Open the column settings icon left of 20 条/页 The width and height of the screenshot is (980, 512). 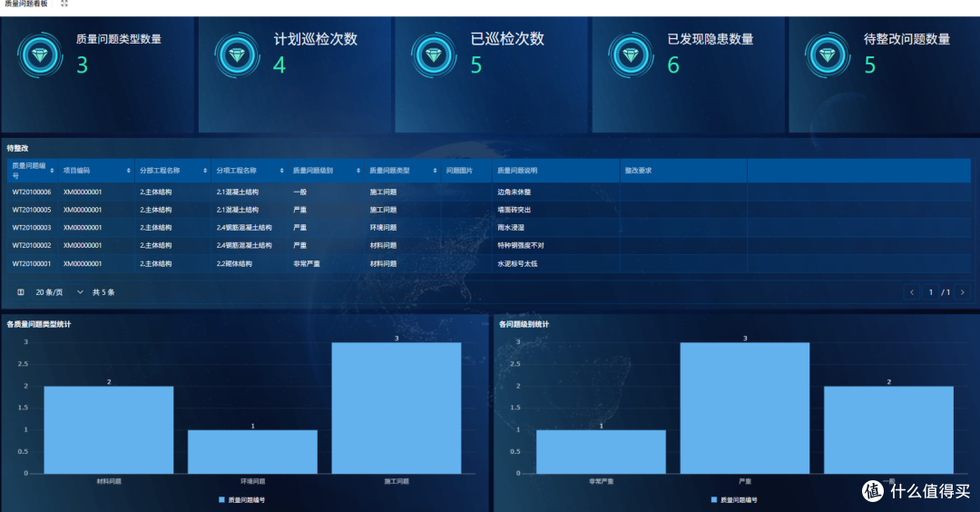coord(21,292)
